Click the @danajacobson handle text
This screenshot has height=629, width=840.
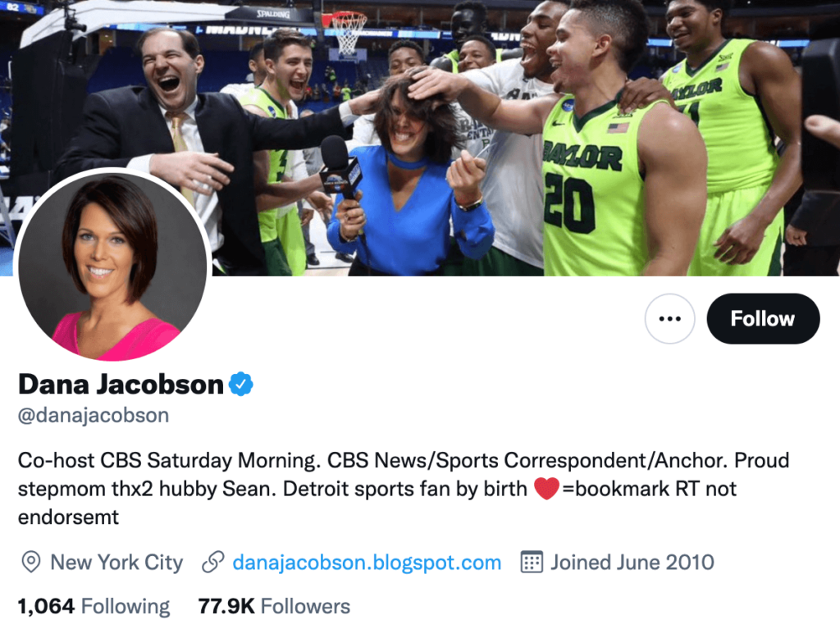pyautogui.click(x=94, y=415)
